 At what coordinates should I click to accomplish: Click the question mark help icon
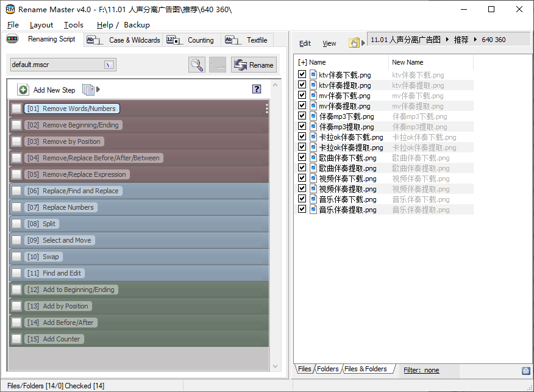(x=257, y=89)
